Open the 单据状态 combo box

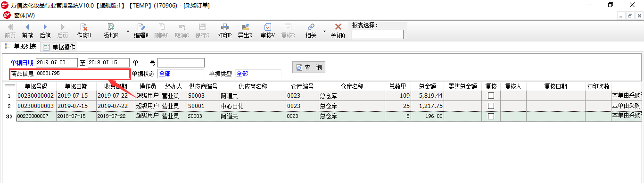click(x=181, y=74)
